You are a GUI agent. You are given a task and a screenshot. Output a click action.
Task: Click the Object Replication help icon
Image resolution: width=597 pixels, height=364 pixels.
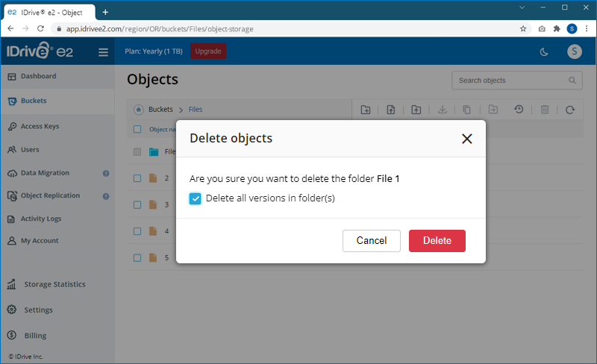click(x=106, y=196)
